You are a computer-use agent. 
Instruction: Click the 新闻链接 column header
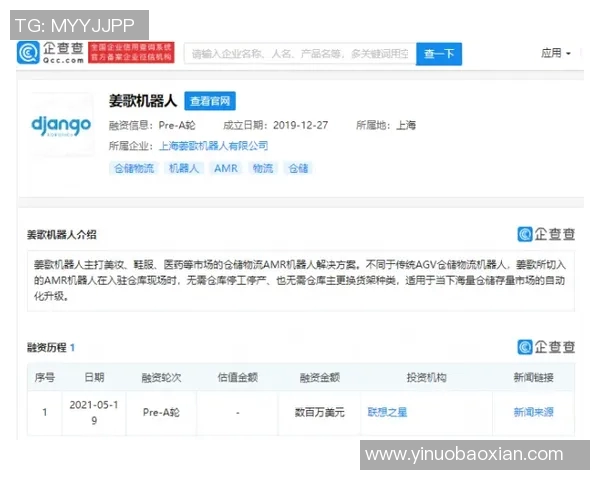pos(533,378)
